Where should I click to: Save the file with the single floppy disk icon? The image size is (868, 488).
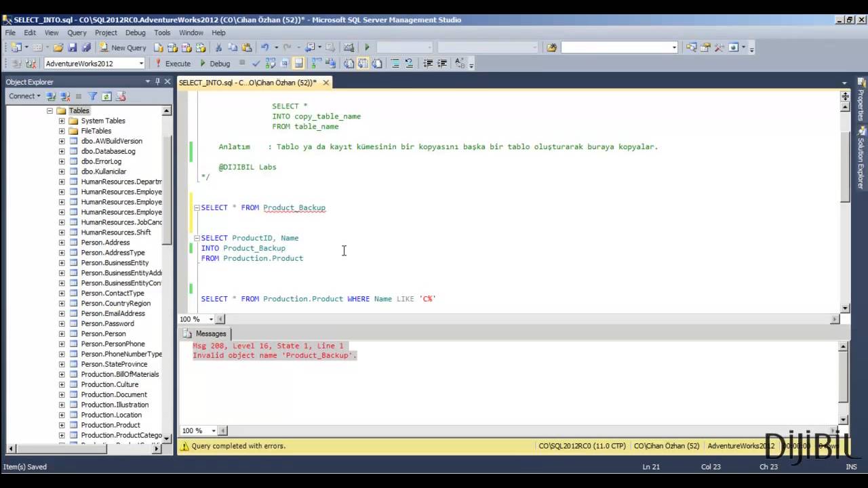tap(73, 47)
